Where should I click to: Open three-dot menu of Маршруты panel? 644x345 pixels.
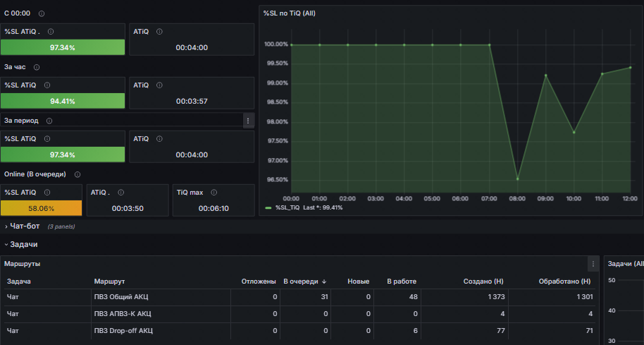tap(593, 264)
